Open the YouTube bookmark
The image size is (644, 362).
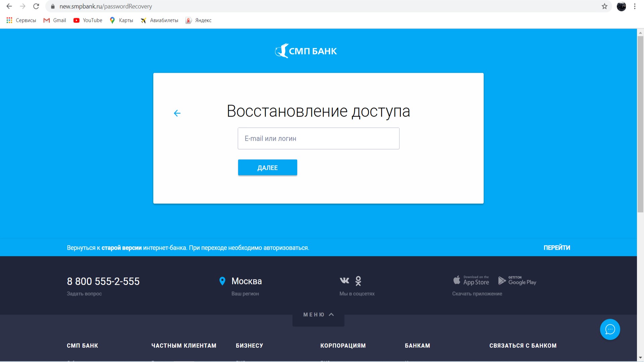coord(88,20)
